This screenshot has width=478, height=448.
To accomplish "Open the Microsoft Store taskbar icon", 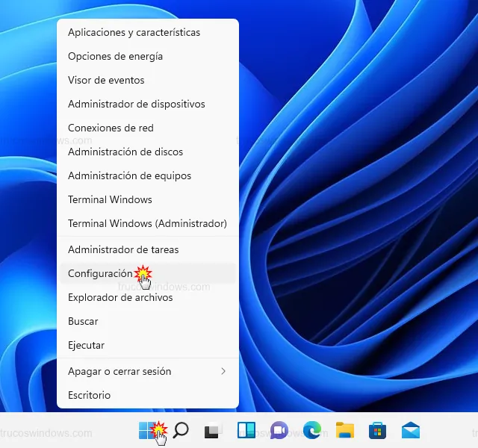I will click(377, 430).
